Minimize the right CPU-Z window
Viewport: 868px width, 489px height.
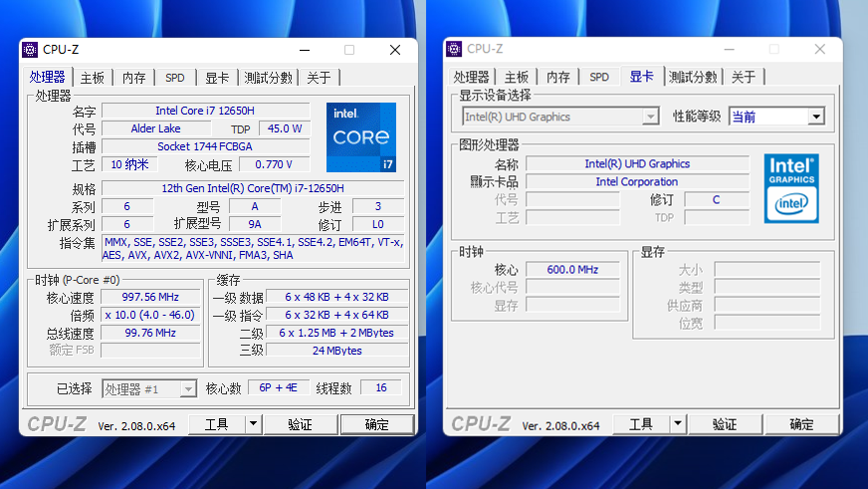tap(729, 49)
